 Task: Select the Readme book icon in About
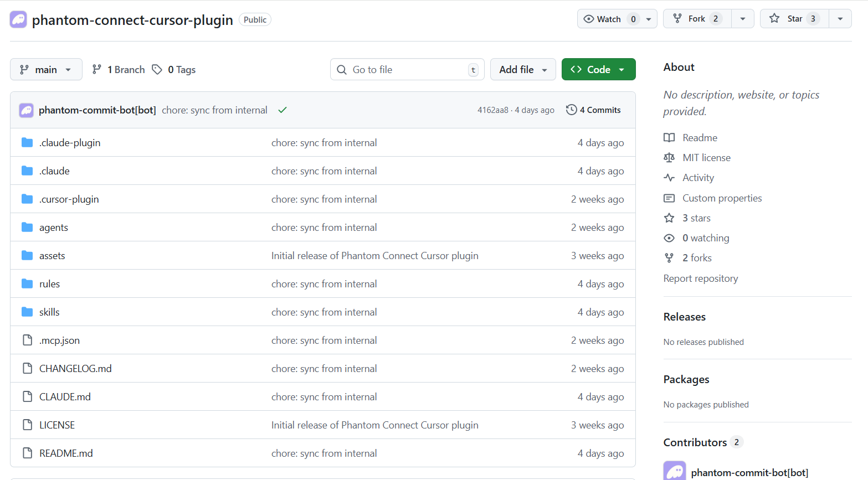[x=669, y=137]
